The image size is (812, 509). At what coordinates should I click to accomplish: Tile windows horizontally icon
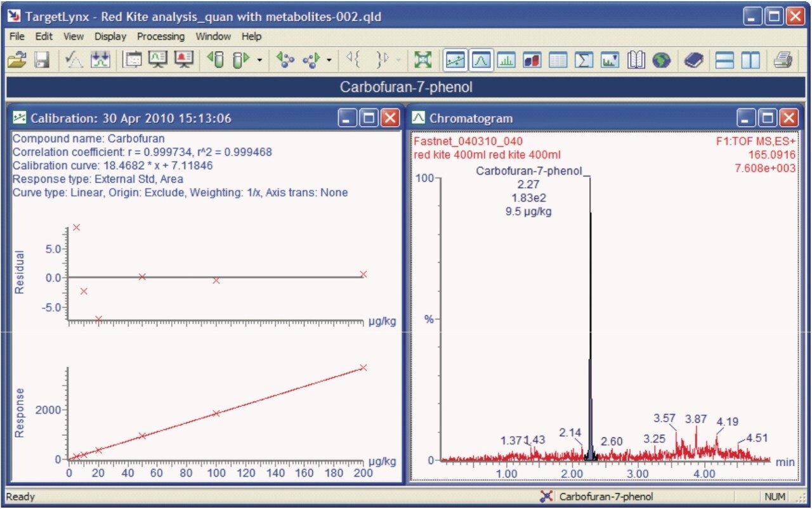pos(724,60)
